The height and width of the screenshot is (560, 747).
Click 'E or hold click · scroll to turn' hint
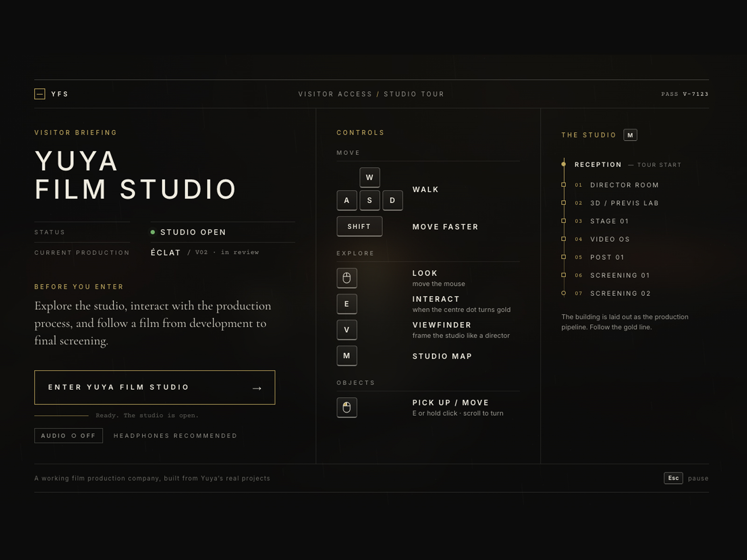pyautogui.click(x=458, y=413)
